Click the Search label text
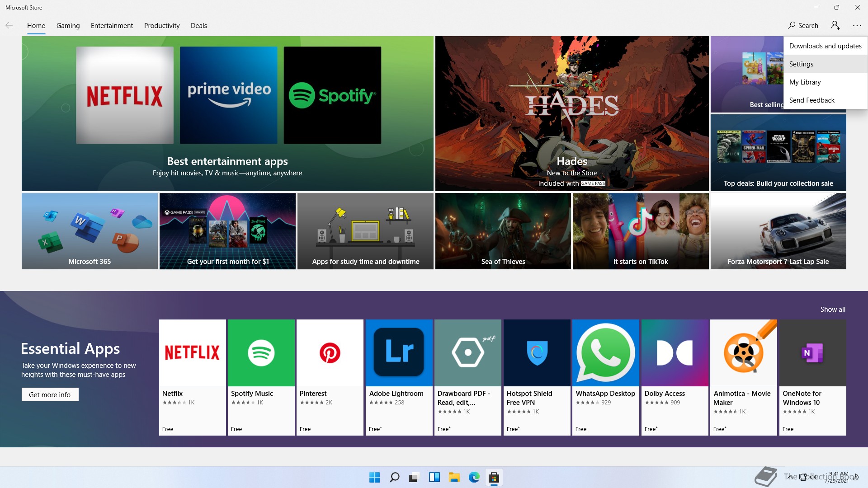Screen dimensions: 868x488 click(x=808, y=26)
